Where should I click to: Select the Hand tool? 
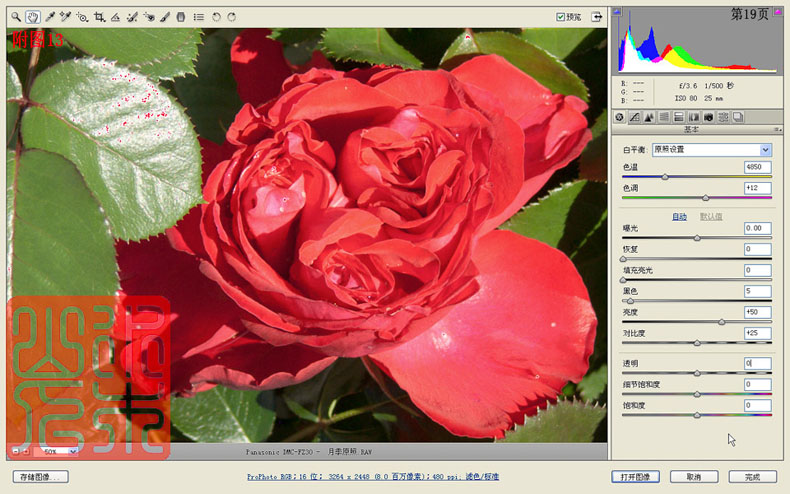coord(33,17)
